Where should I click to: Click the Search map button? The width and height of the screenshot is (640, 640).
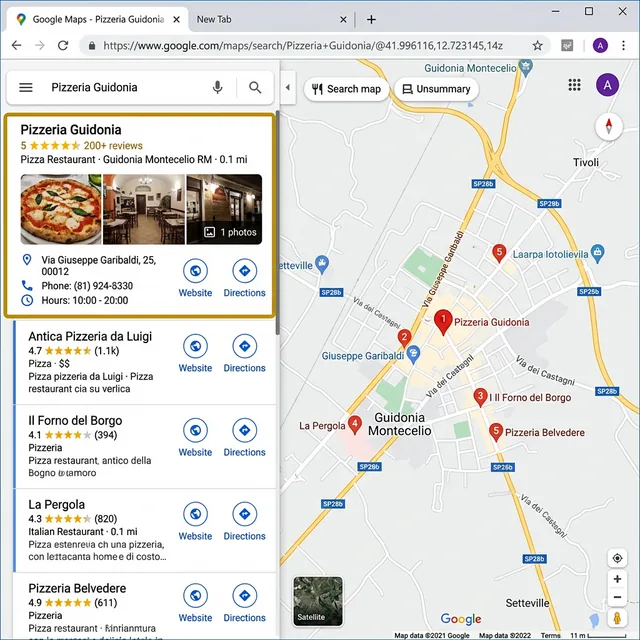346,89
